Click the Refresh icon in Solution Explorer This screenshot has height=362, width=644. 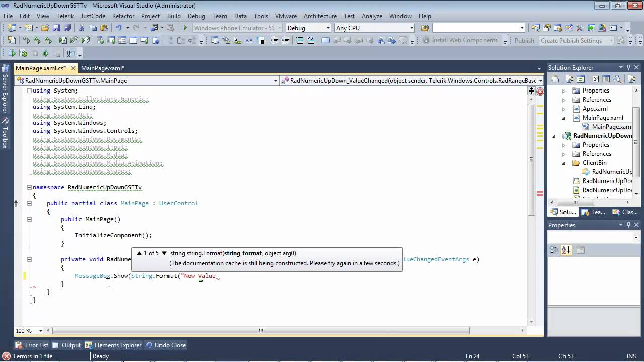click(x=581, y=79)
